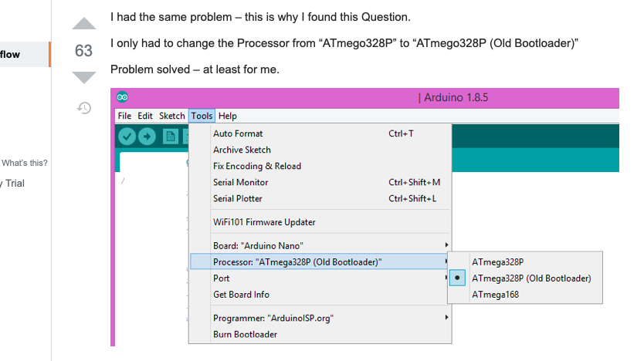Click the Trial link in the sidebar
The image size is (644, 361).
click(15, 184)
